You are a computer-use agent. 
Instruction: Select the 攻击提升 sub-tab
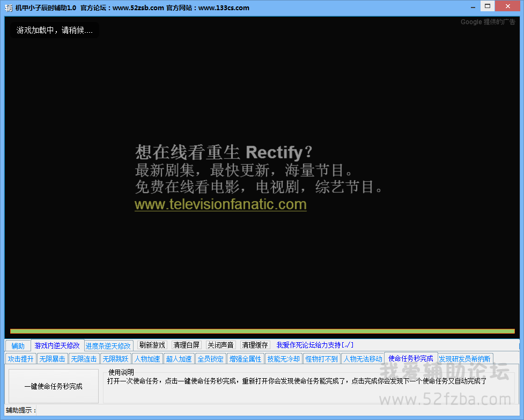point(21,359)
